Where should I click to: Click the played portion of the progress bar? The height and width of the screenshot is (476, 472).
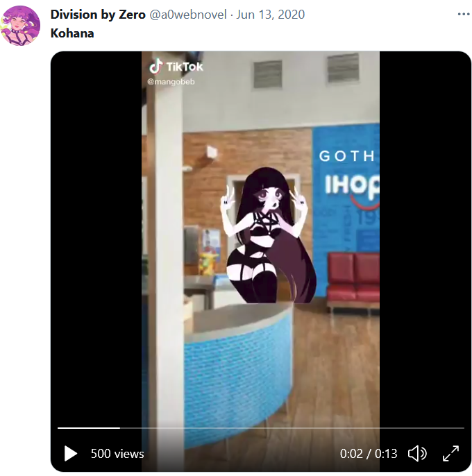coord(89,427)
